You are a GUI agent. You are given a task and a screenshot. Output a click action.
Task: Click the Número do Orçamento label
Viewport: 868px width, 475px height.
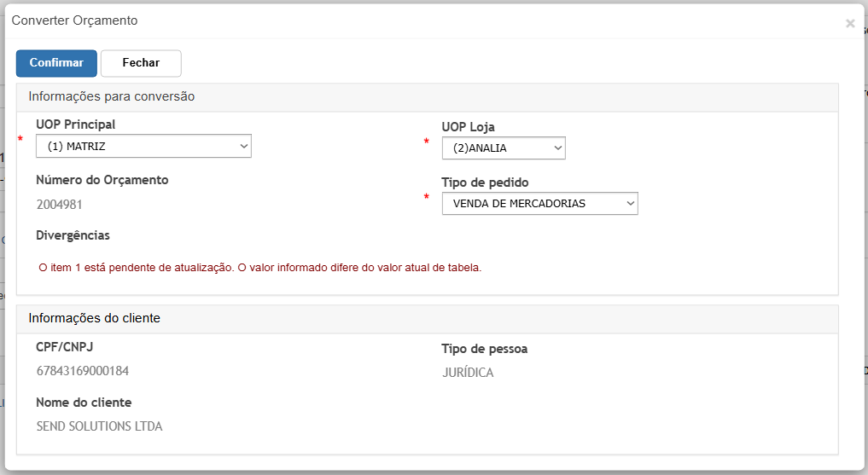[x=102, y=180]
